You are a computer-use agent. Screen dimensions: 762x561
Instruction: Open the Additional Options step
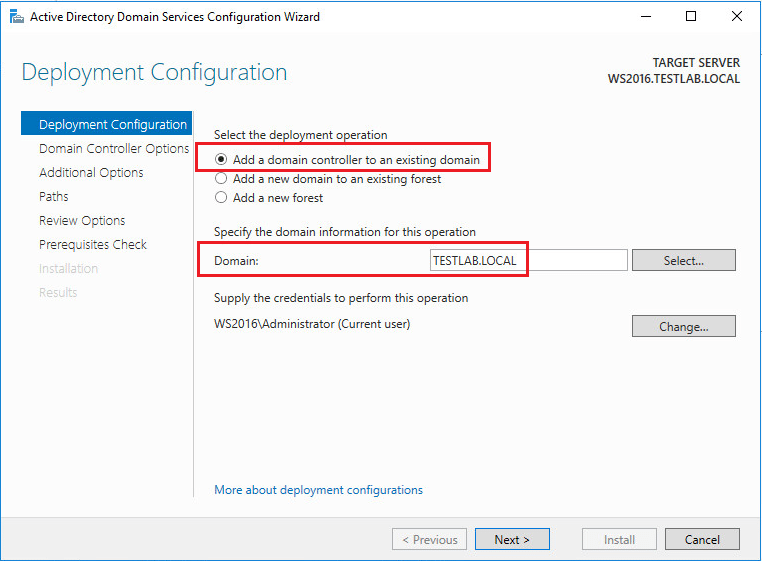pyautogui.click(x=91, y=173)
